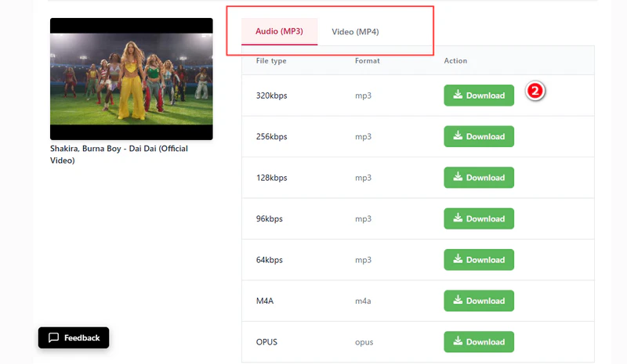Select the video title text below thumbnail
The width and height of the screenshot is (627, 364).
tap(119, 154)
